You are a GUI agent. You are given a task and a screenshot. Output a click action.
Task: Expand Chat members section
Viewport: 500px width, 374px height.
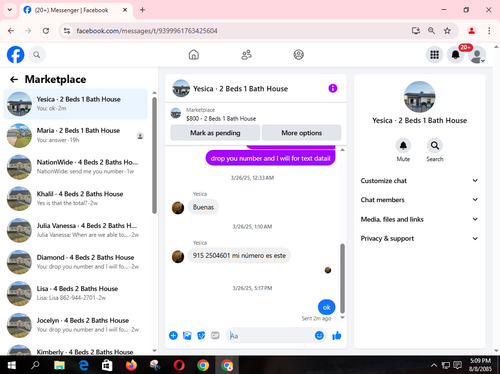(x=419, y=200)
